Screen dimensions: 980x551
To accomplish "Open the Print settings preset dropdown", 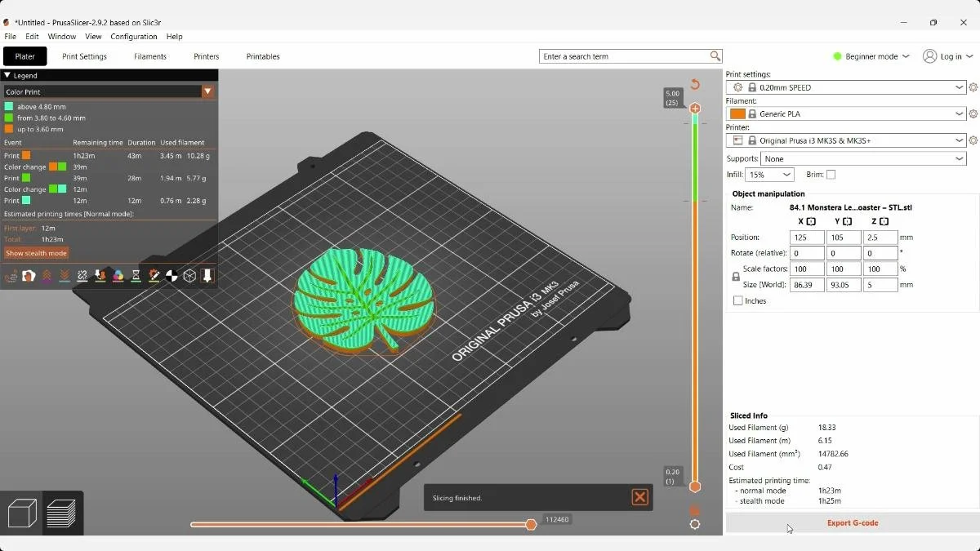I will tap(846, 87).
